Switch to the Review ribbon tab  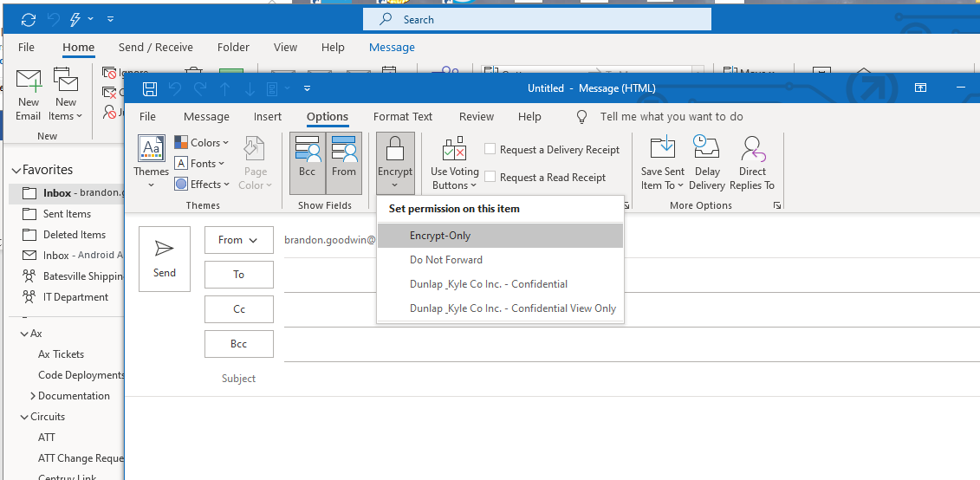click(x=477, y=116)
